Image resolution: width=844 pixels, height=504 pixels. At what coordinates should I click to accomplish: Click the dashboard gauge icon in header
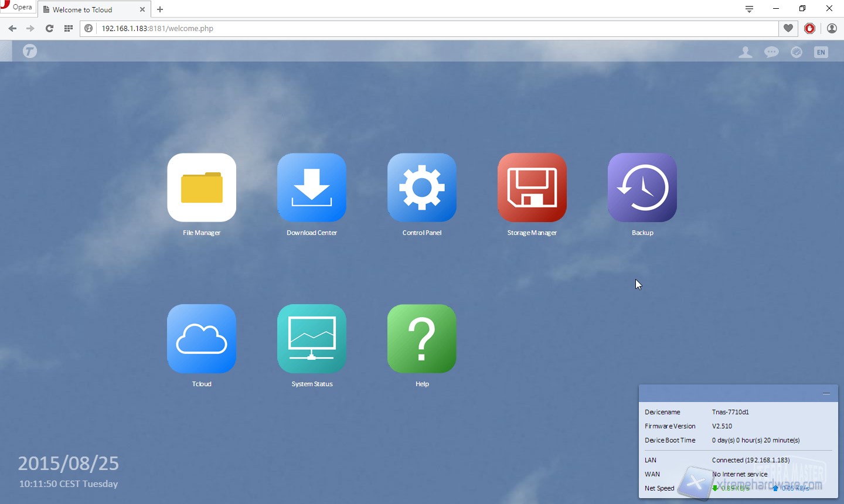pyautogui.click(x=797, y=52)
